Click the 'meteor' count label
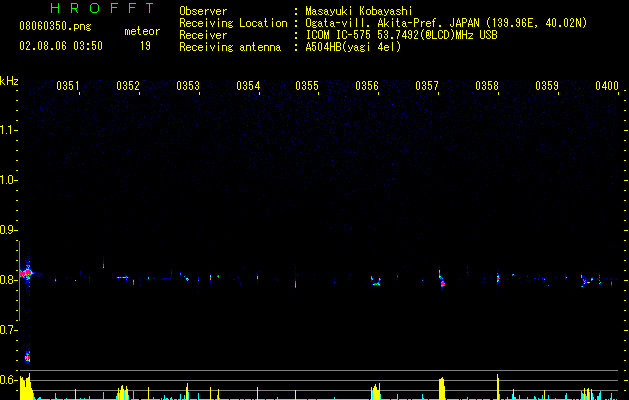 coord(142,31)
